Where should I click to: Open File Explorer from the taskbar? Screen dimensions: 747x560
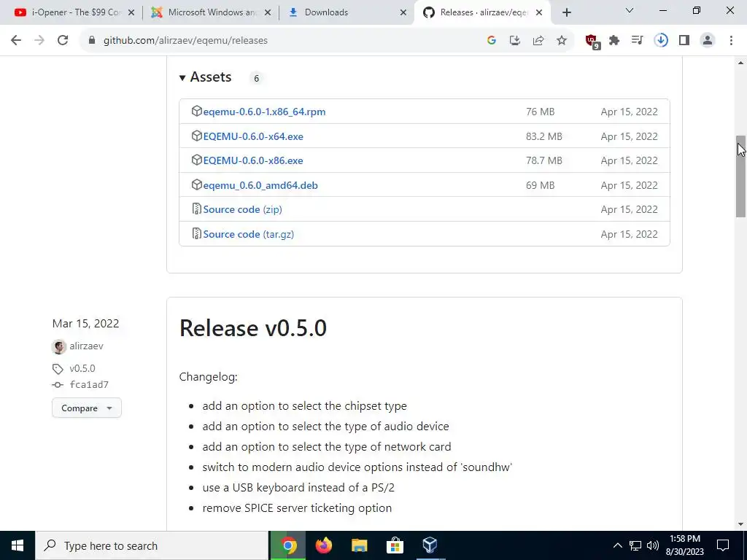point(360,545)
